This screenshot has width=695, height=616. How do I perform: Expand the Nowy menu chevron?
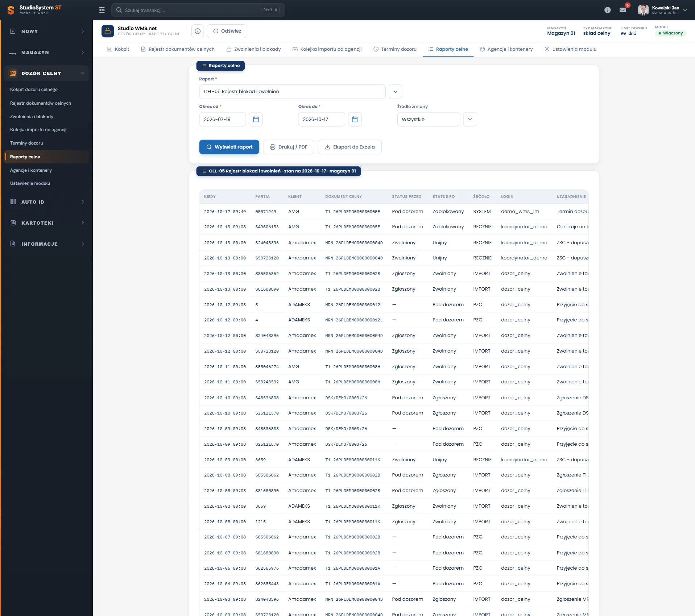(83, 31)
